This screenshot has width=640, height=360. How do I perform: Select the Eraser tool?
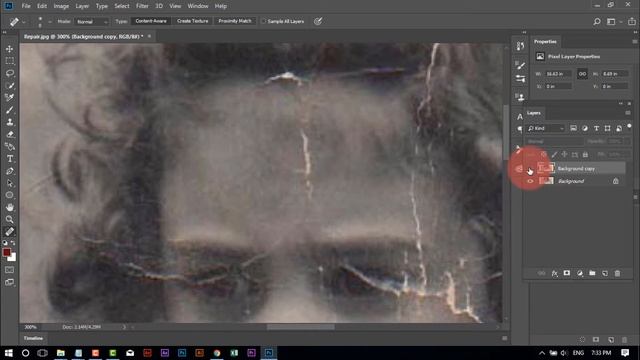[9, 134]
